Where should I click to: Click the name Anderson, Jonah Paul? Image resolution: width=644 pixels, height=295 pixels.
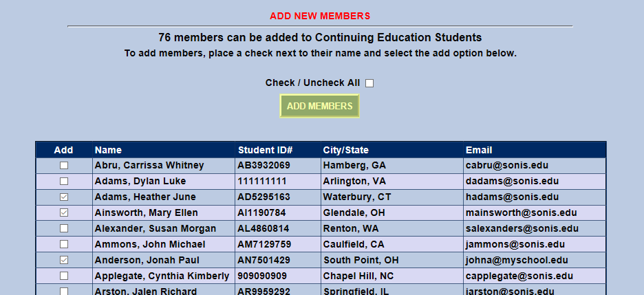(x=147, y=261)
